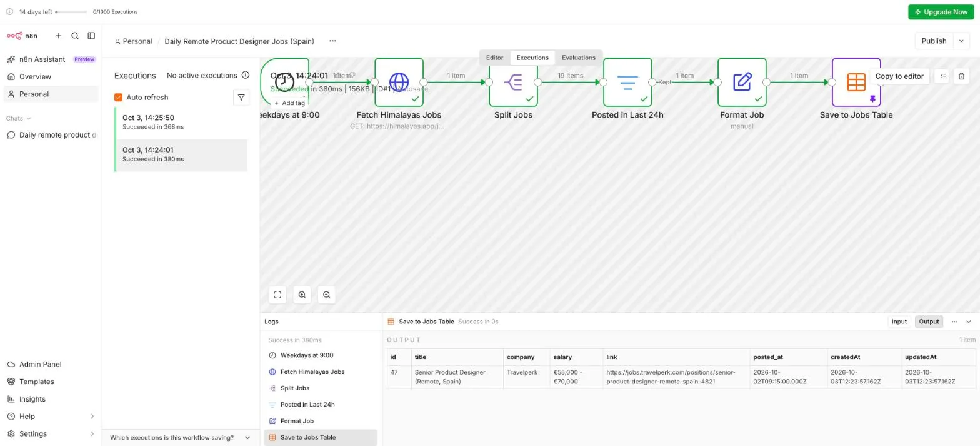Go to Overview page
This screenshot has width=980, height=446.
(x=51, y=76)
